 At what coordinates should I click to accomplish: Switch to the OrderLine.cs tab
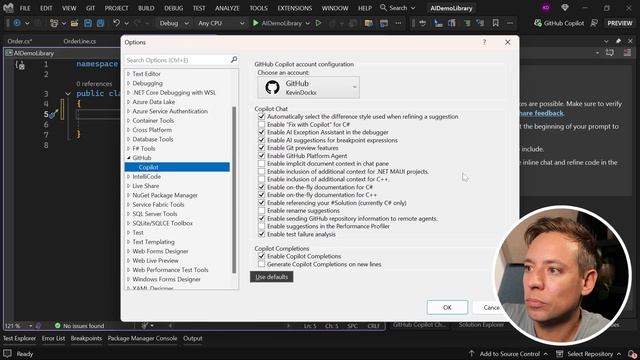tap(80, 41)
